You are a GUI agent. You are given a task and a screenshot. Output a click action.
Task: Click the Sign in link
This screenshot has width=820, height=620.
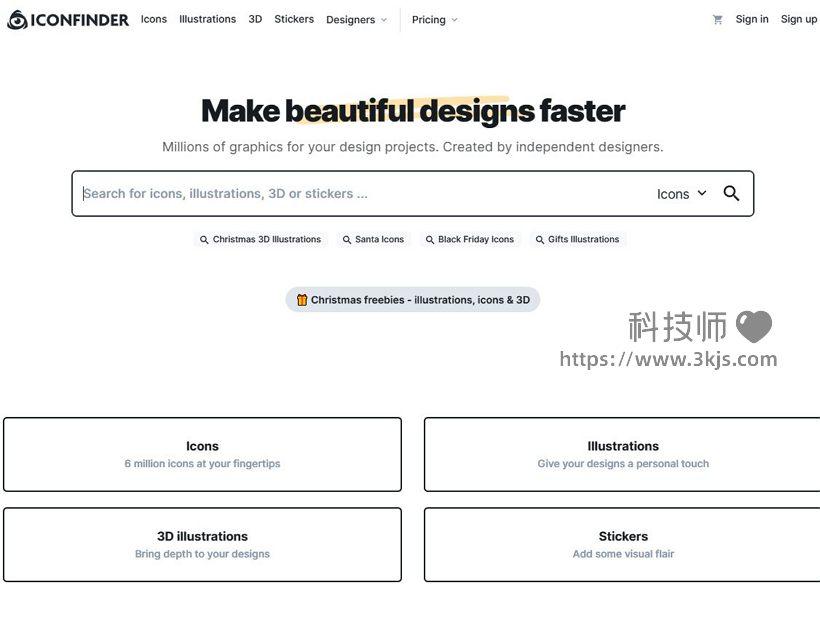[x=752, y=19]
